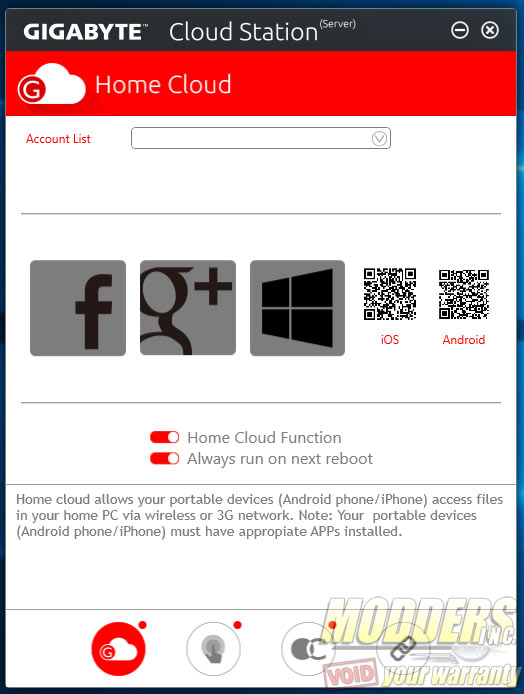Click the iOS QR code

pyautogui.click(x=390, y=294)
